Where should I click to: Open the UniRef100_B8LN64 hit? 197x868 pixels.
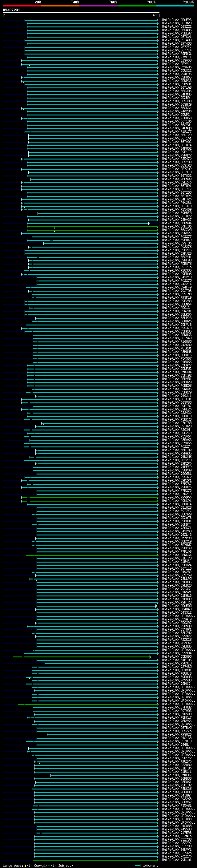pos(176,304)
